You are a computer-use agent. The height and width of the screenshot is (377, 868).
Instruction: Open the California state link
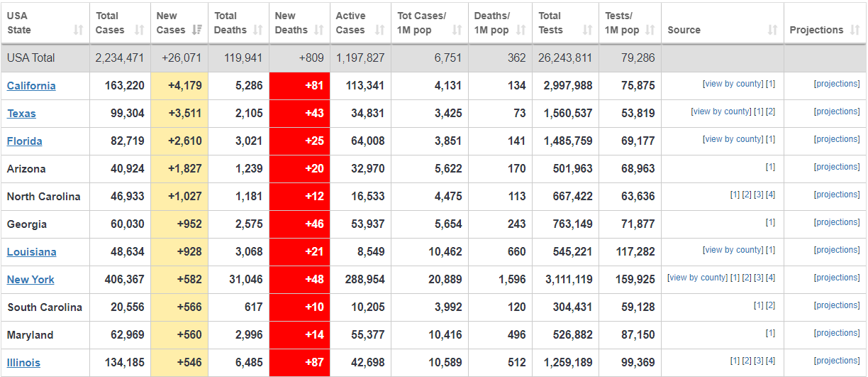31,86
